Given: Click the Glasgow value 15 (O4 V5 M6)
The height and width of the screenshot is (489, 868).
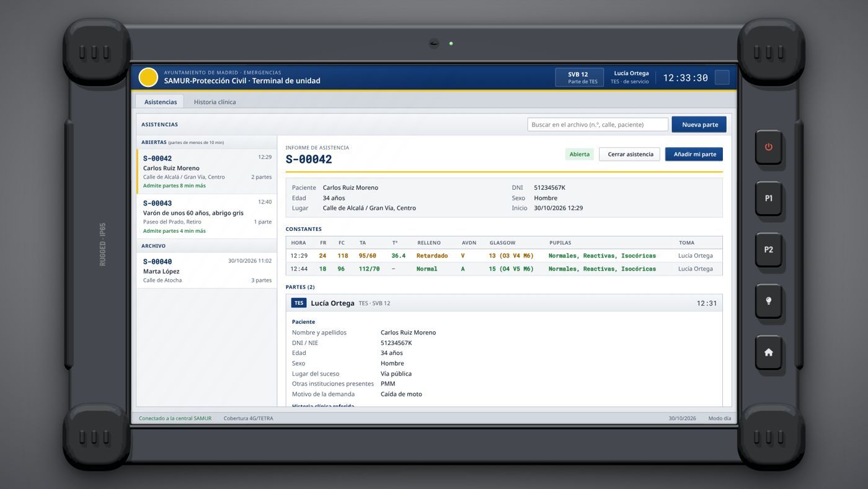Looking at the screenshot, I should pos(511,269).
